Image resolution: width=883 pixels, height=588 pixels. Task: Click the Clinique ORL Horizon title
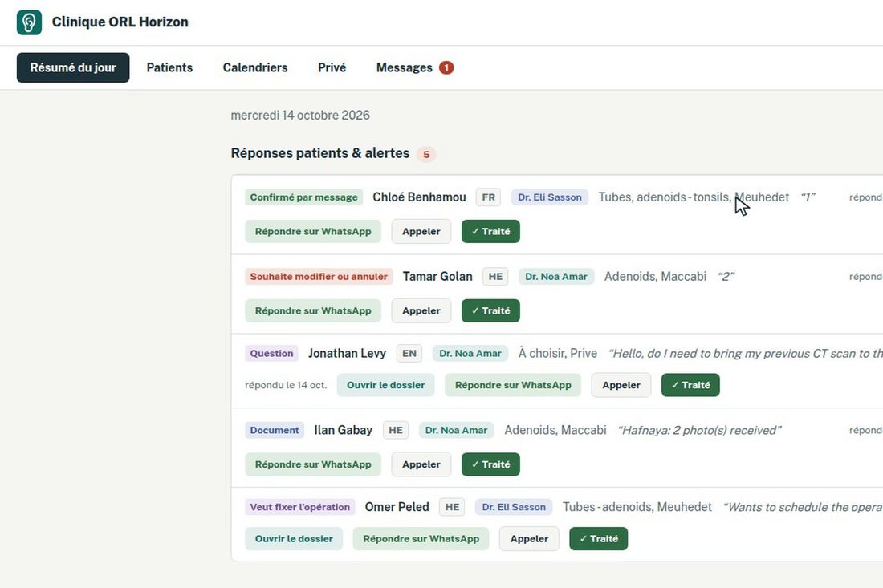click(x=120, y=22)
